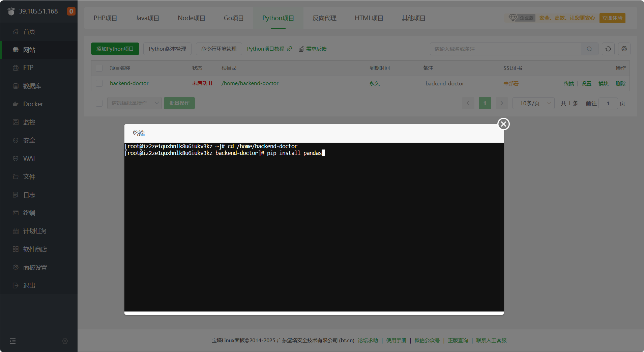Go to next page arrow
The width and height of the screenshot is (644, 352).
tap(502, 103)
